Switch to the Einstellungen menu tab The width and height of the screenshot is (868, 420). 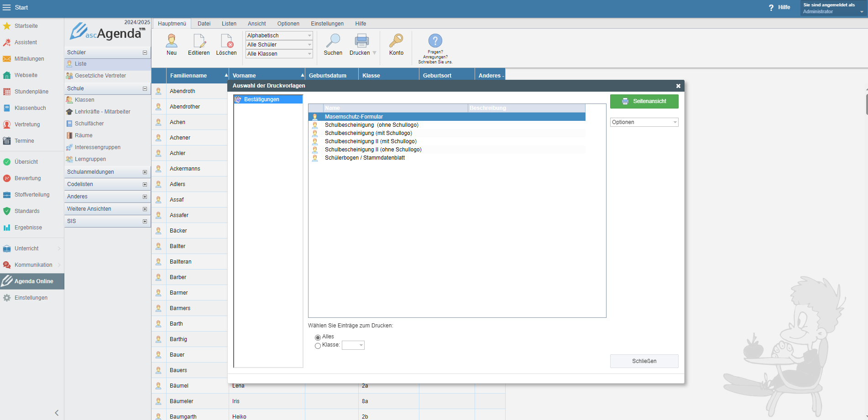[x=327, y=24]
